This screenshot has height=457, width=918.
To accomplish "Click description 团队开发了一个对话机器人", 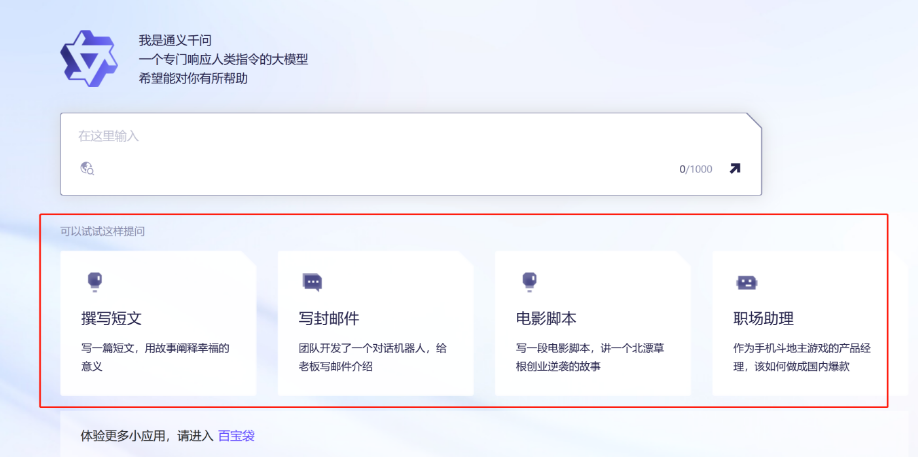I will point(373,358).
